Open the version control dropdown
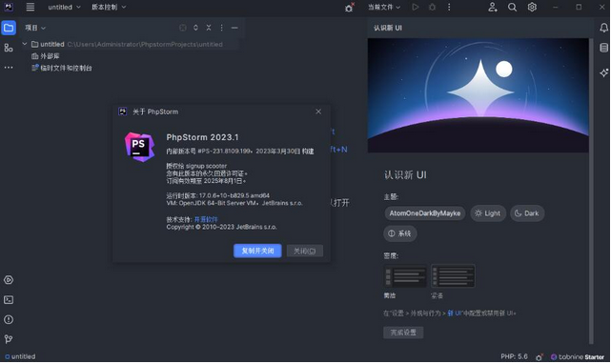Viewport: 611px width, 364px height. [109, 7]
